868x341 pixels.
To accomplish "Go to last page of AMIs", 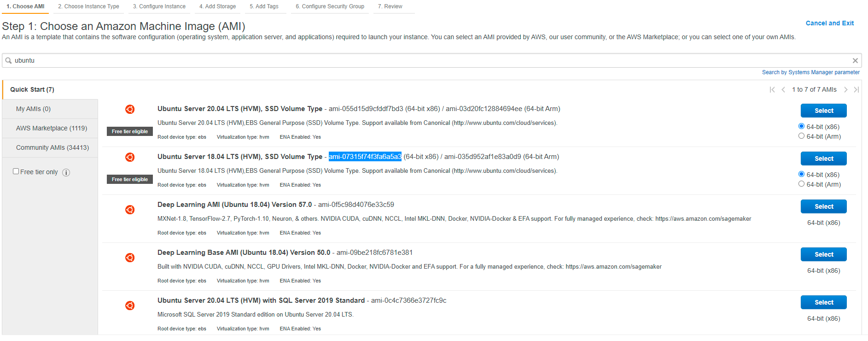I will (856, 89).
